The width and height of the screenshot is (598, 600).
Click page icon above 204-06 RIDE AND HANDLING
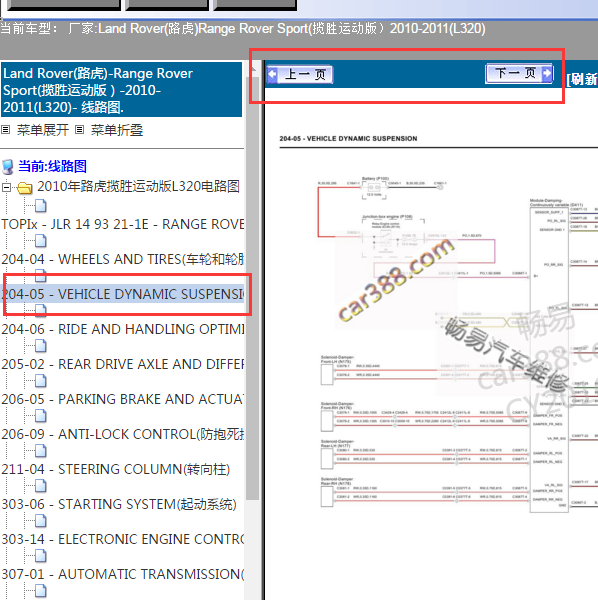[x=41, y=310]
